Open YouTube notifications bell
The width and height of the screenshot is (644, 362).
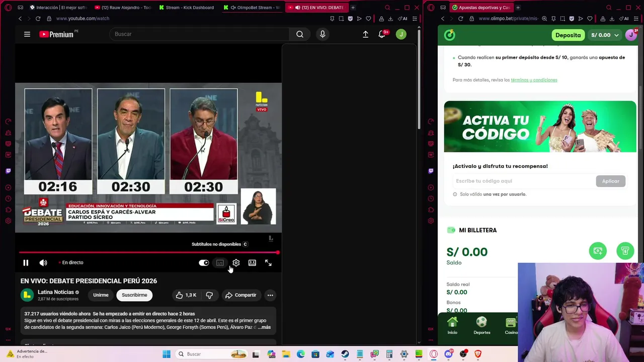382,34
